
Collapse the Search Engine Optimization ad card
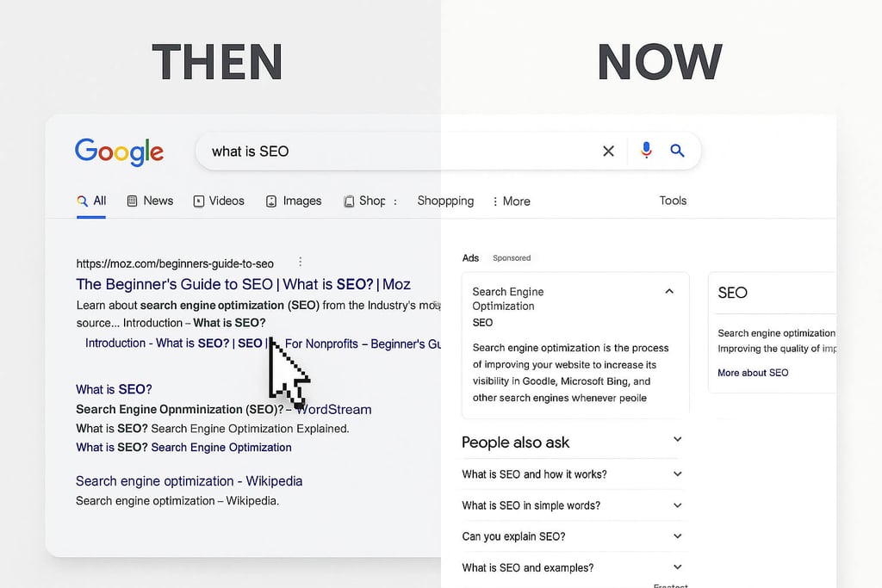click(669, 292)
